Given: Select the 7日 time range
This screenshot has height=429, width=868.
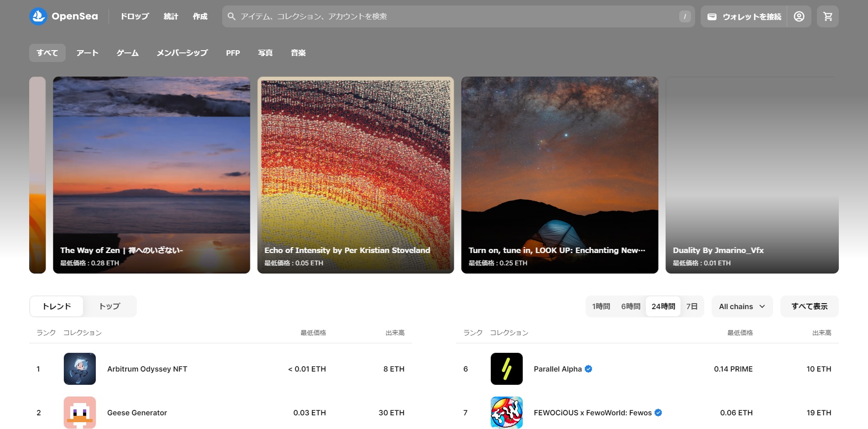Looking at the screenshot, I should 691,306.
